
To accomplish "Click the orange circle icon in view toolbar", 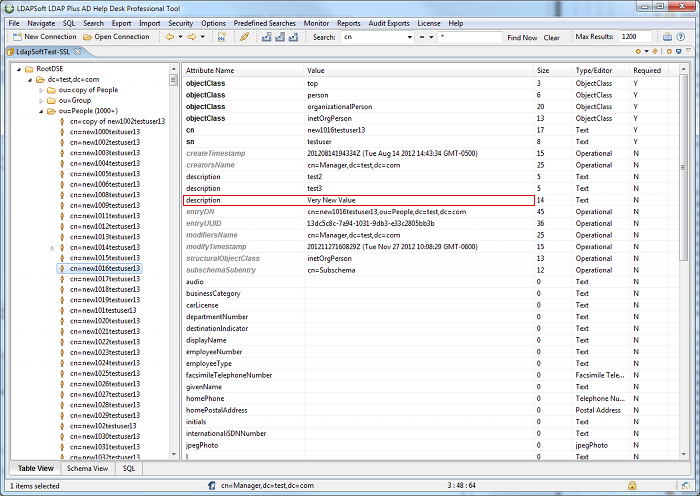I will [638, 51].
